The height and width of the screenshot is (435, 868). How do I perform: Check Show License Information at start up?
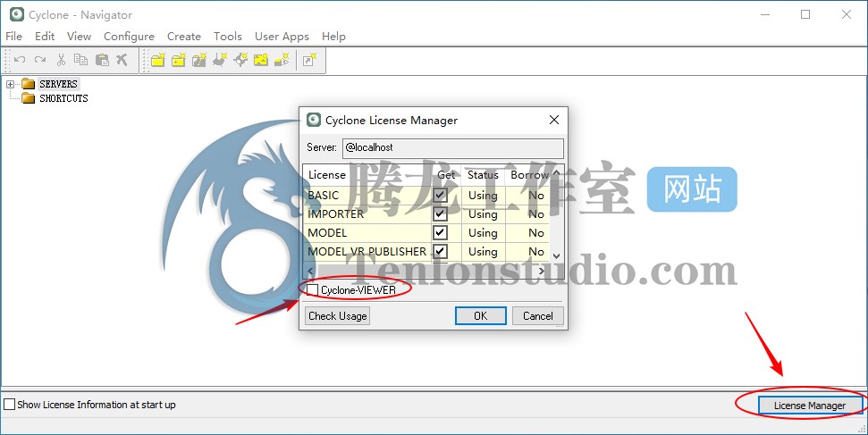(x=10, y=405)
